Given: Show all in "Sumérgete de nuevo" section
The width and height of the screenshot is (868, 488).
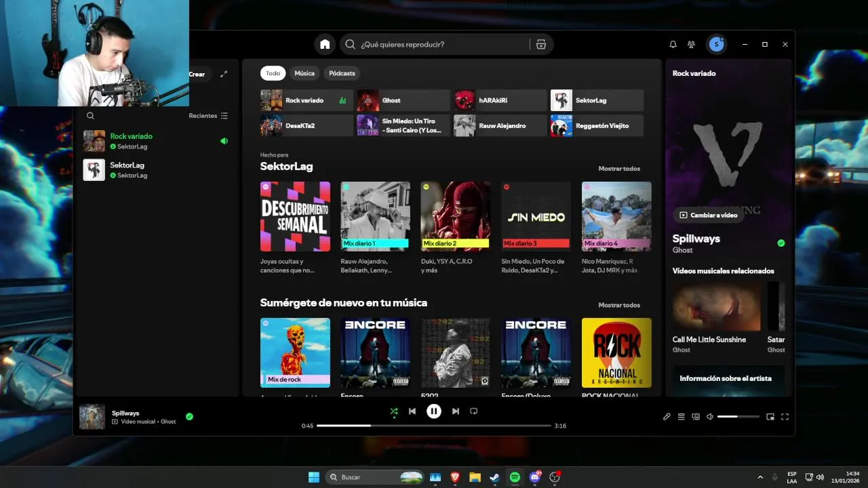Looking at the screenshot, I should (619, 305).
